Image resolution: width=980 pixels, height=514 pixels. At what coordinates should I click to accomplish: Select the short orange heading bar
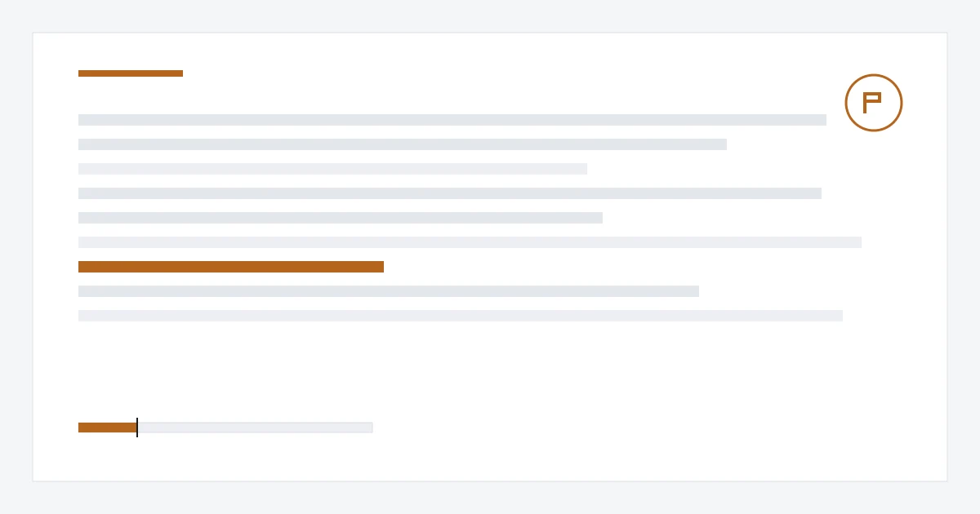click(131, 73)
